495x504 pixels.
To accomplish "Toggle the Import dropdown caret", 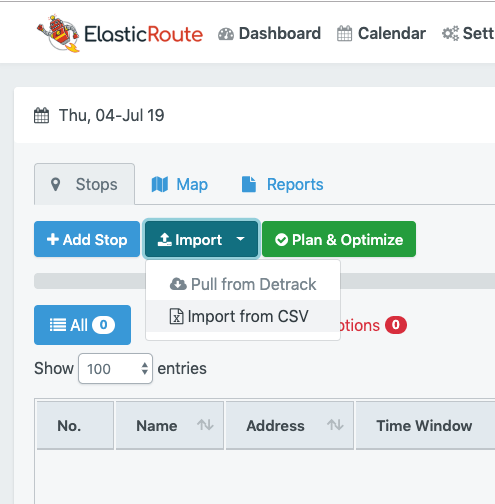I will point(240,239).
